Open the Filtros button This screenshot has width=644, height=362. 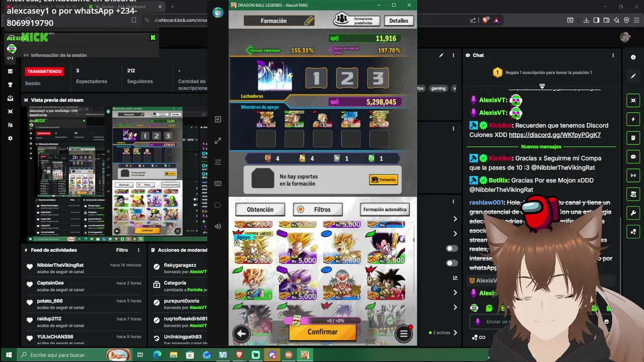[317, 210]
